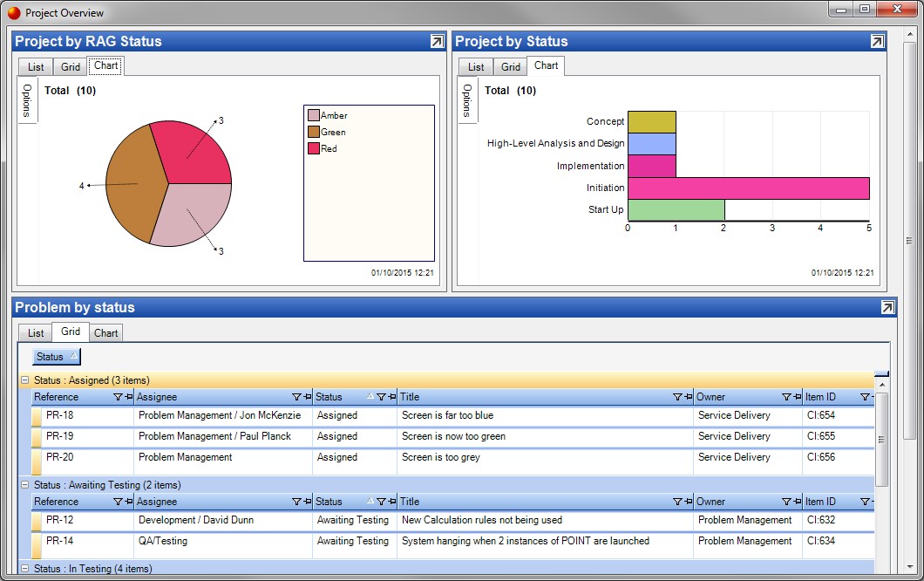
Task: Maximize the Project by Status panel
Action: 877,41
